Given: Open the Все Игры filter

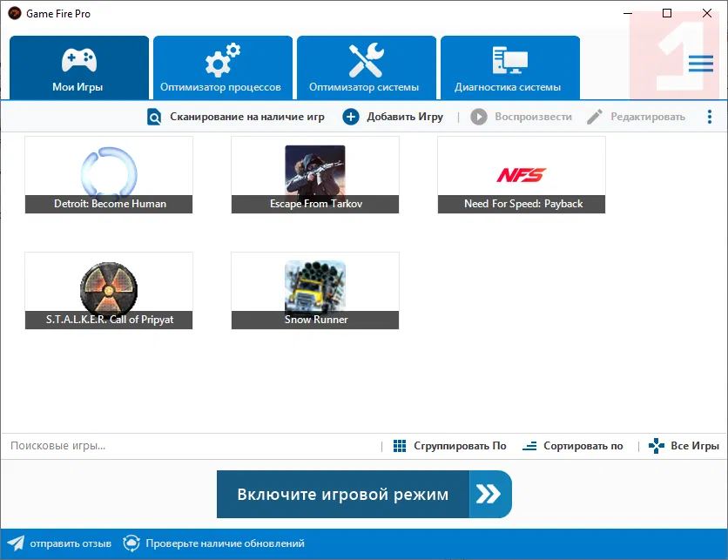Looking at the screenshot, I should 695,446.
